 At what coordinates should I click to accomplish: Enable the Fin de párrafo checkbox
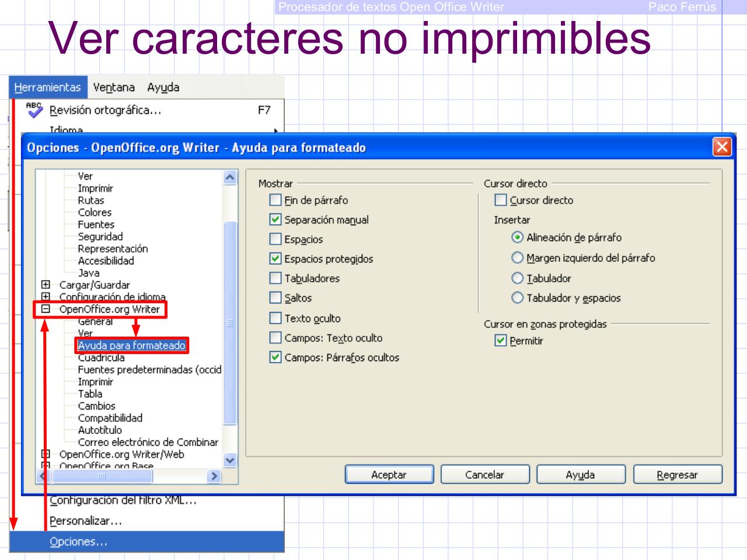point(275,200)
